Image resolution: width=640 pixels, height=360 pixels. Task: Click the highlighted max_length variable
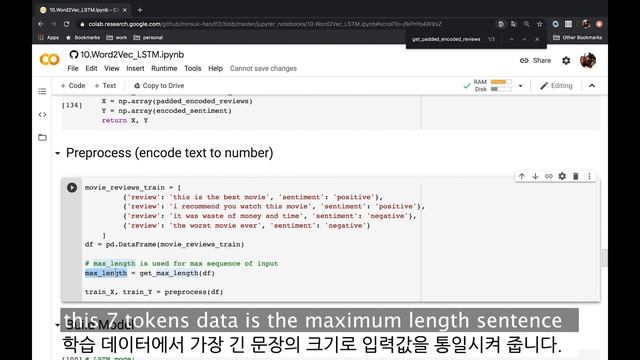click(x=106, y=273)
